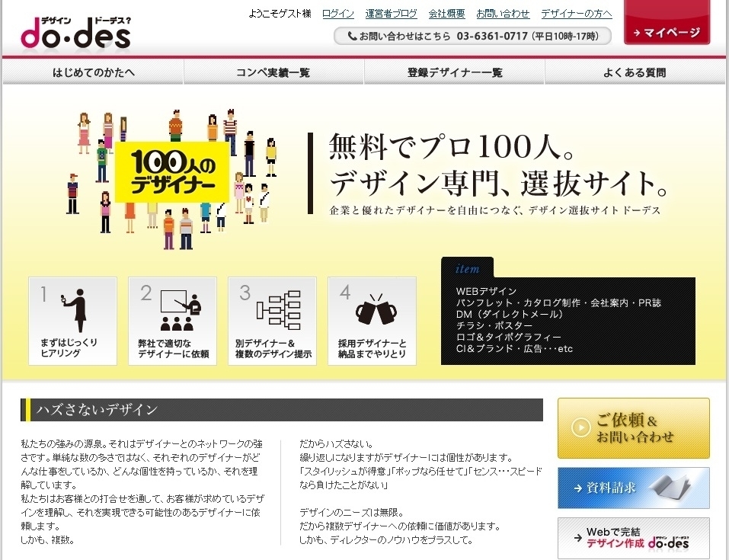The height and width of the screenshot is (560, 729).
Task: Click the ロゴ&タイポグラフィー item text
Action: [x=509, y=337]
